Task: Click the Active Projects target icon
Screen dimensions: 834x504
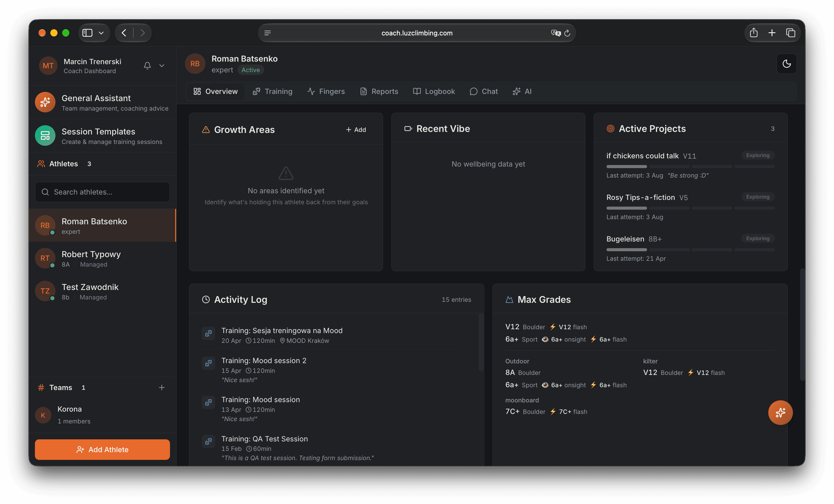Action: pyautogui.click(x=611, y=129)
